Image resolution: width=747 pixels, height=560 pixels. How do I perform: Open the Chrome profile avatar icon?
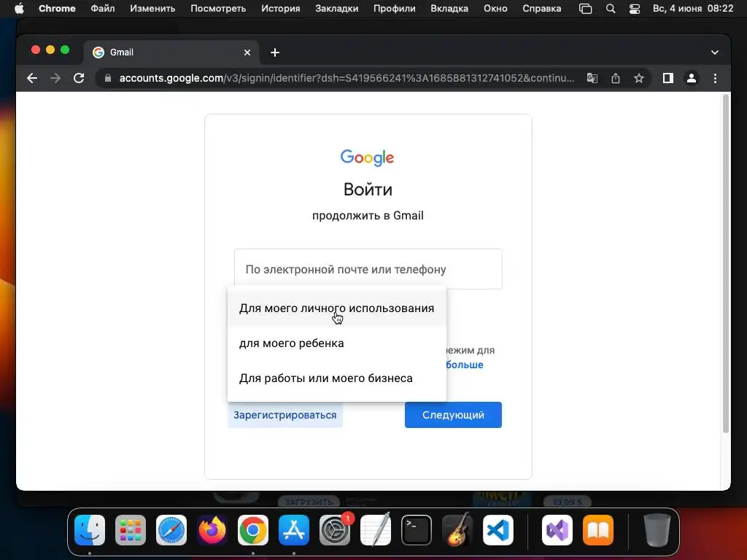click(x=692, y=78)
